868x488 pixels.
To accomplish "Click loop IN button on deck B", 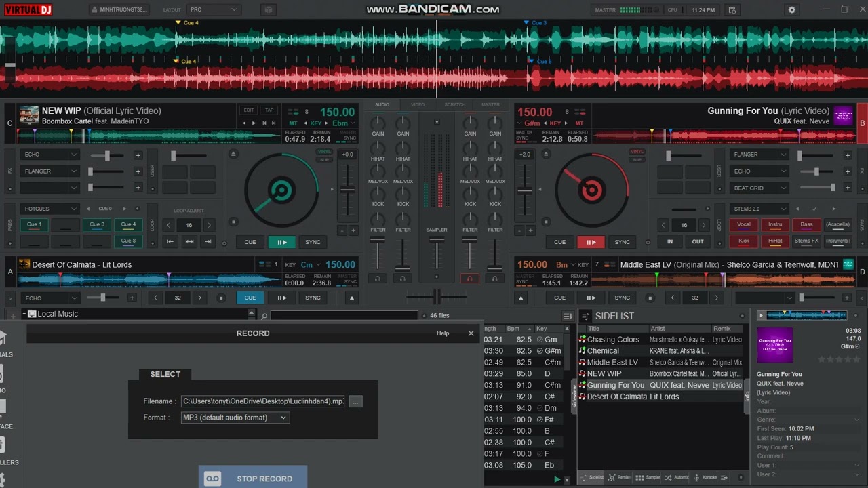I will pos(670,241).
